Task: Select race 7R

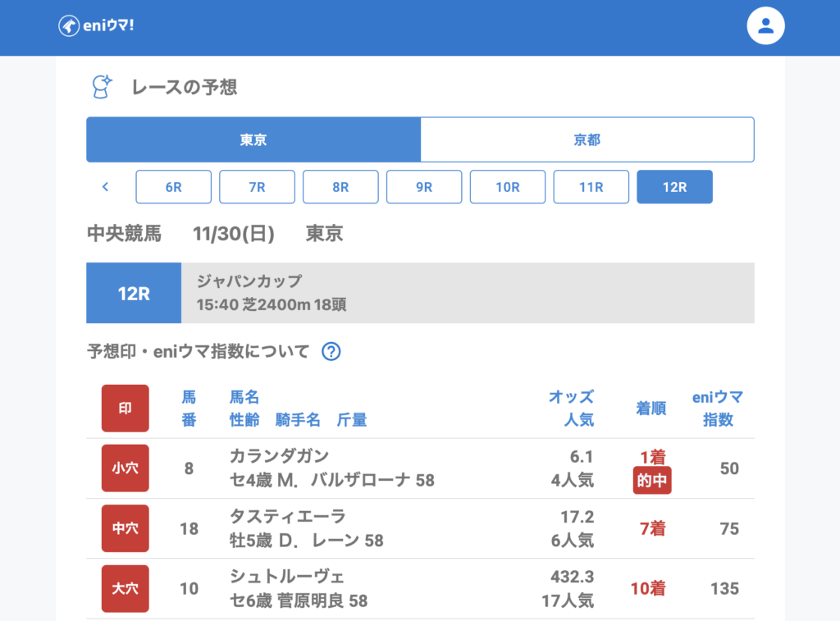Action: click(257, 187)
